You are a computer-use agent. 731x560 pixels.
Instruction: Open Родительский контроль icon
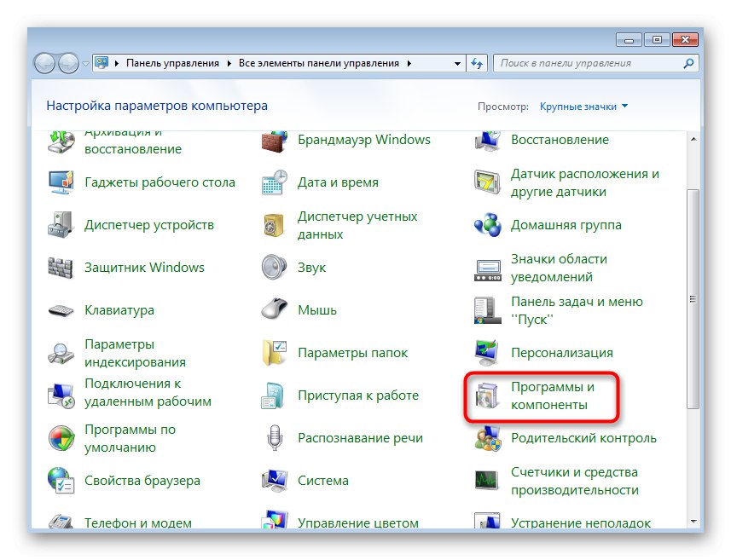click(487, 438)
